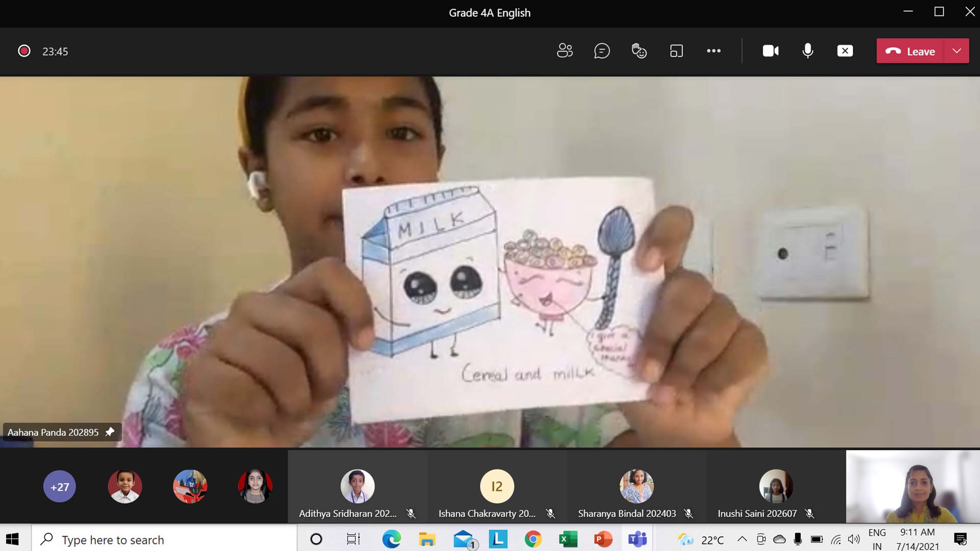Toggle the camera on or off
Image resolution: width=980 pixels, height=551 pixels.
tap(771, 51)
